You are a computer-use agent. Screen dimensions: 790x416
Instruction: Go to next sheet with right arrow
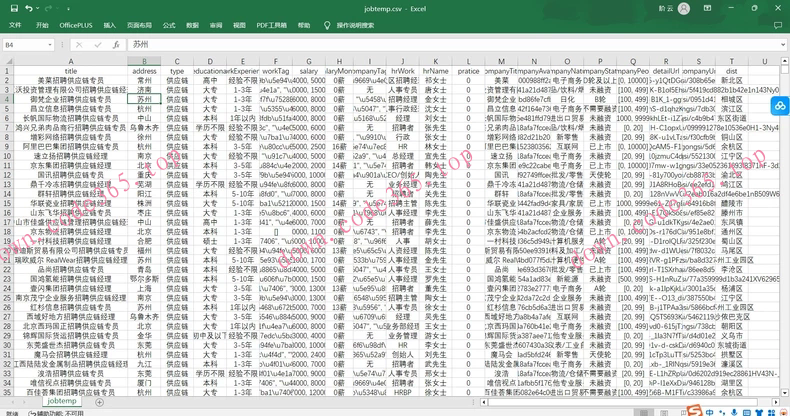[x=26, y=402]
